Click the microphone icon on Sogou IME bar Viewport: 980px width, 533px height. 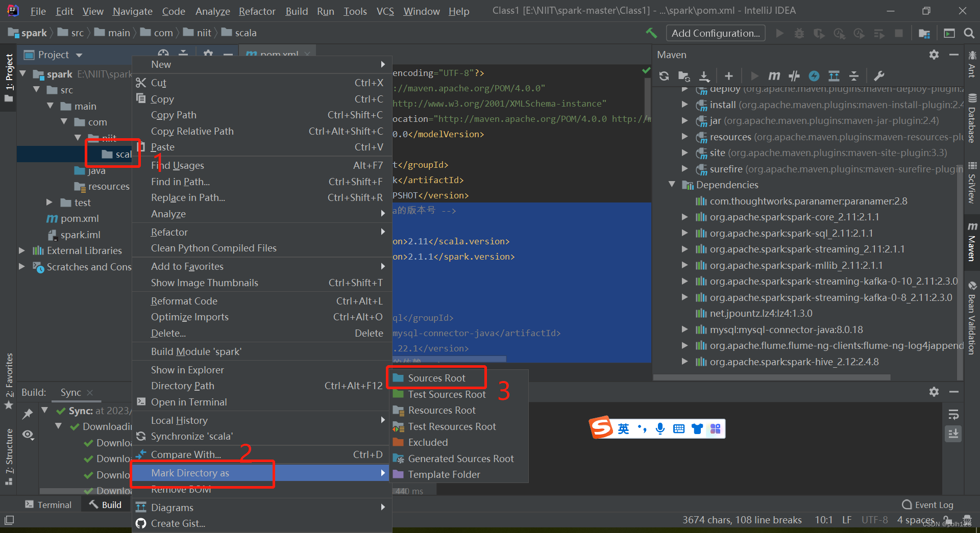(660, 428)
